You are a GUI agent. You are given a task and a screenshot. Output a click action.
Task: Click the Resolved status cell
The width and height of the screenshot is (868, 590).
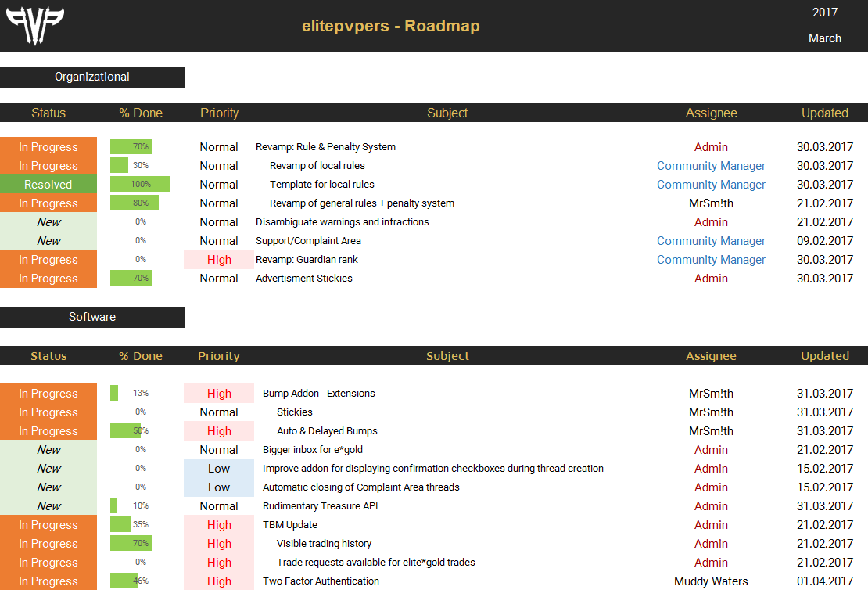[x=48, y=185]
